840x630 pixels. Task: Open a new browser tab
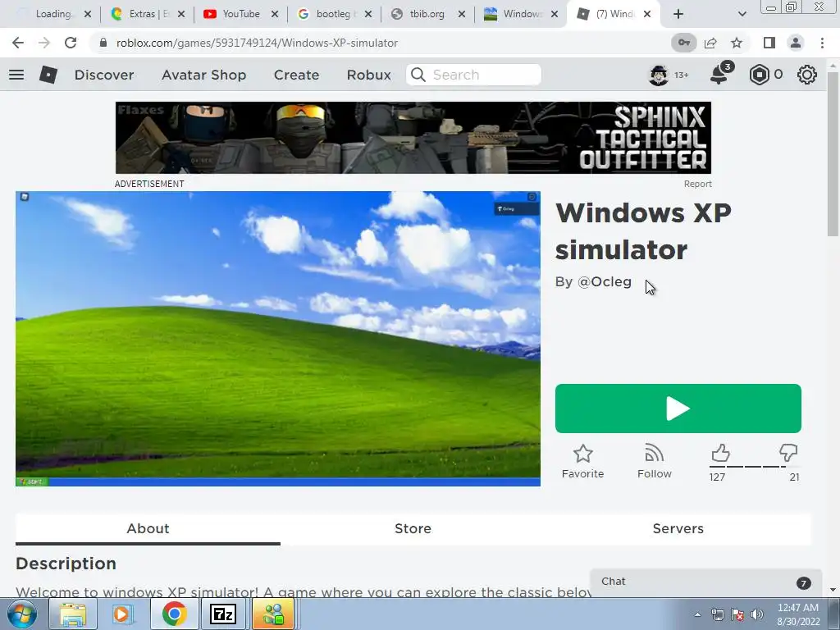678,14
